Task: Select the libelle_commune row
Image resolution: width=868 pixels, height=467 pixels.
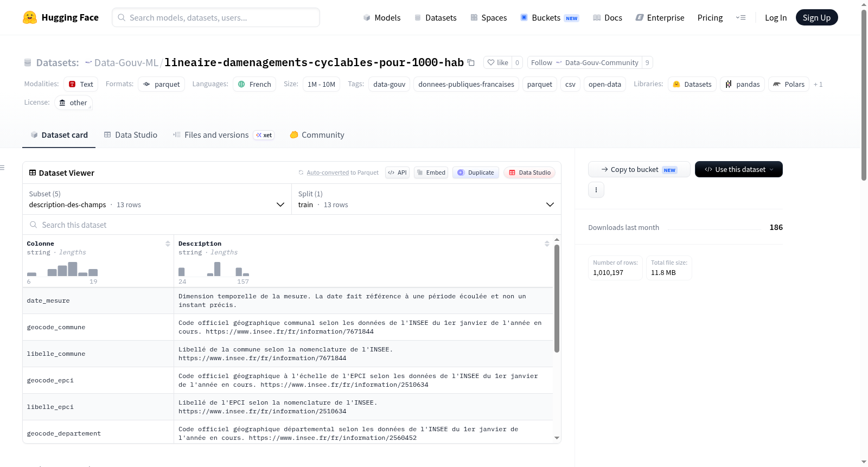Action: [288, 354]
